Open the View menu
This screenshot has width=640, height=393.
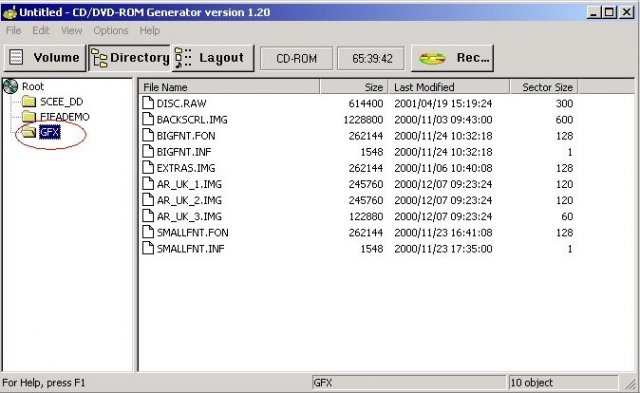click(71, 31)
